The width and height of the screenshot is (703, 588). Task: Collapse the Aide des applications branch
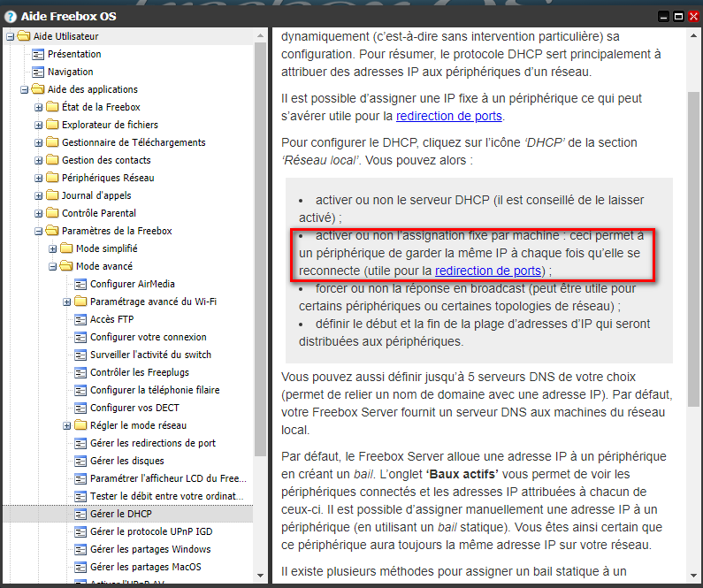[x=24, y=90]
